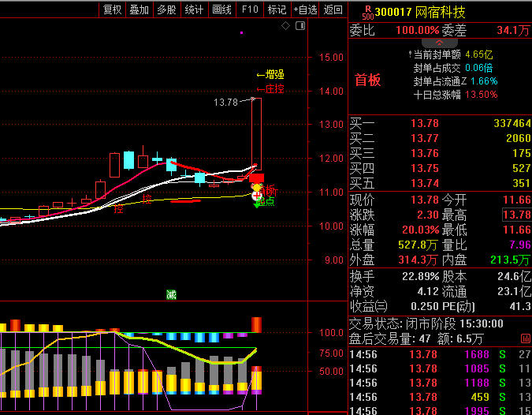This screenshot has width=532, height=415.
Task: Click the 庄控 arrow indicator label
Action: click(270, 89)
